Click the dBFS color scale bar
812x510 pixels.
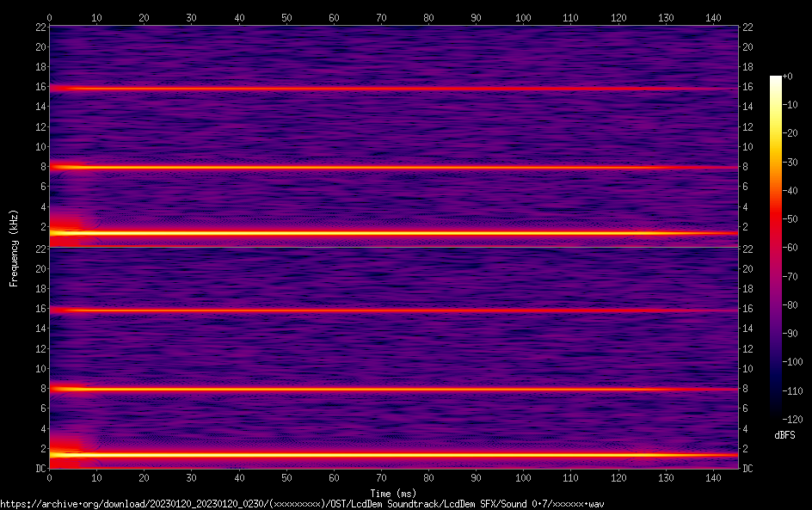776,249
